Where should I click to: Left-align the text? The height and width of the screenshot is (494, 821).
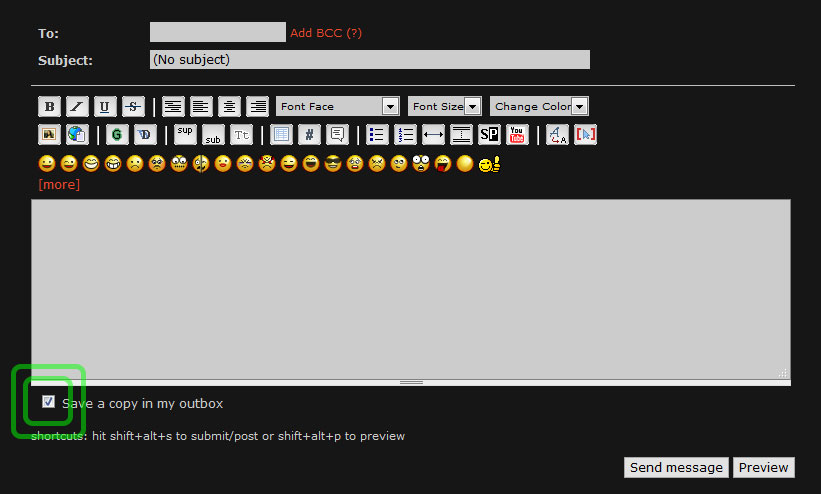pos(201,107)
